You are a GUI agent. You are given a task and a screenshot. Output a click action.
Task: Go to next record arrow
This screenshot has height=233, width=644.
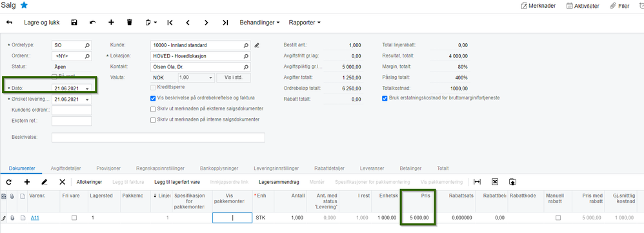pyautogui.click(x=206, y=23)
